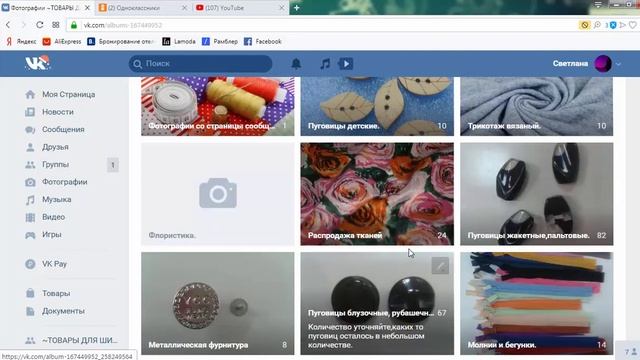640x360 pixels.
Task: Open Друзья in sidebar
Action: [55, 147]
